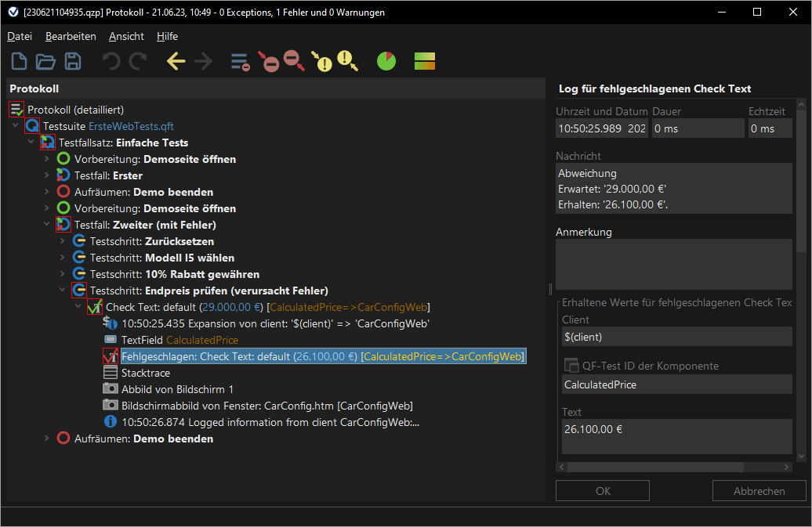Click the Nachricht text area
This screenshot has width=812, height=527.
(x=674, y=188)
